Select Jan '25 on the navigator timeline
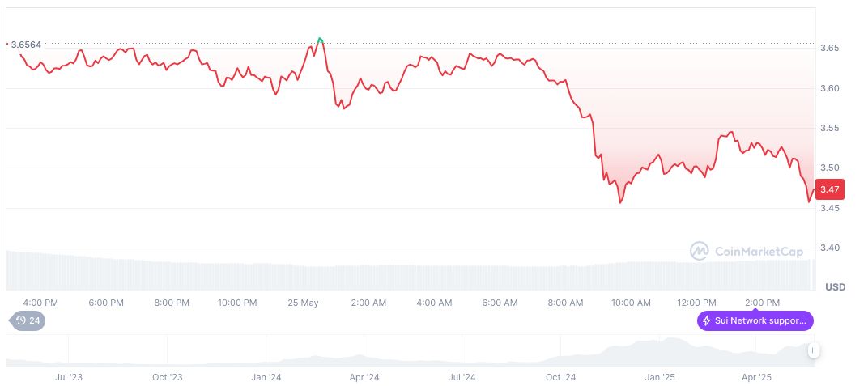The image size is (868, 386). [x=659, y=377]
